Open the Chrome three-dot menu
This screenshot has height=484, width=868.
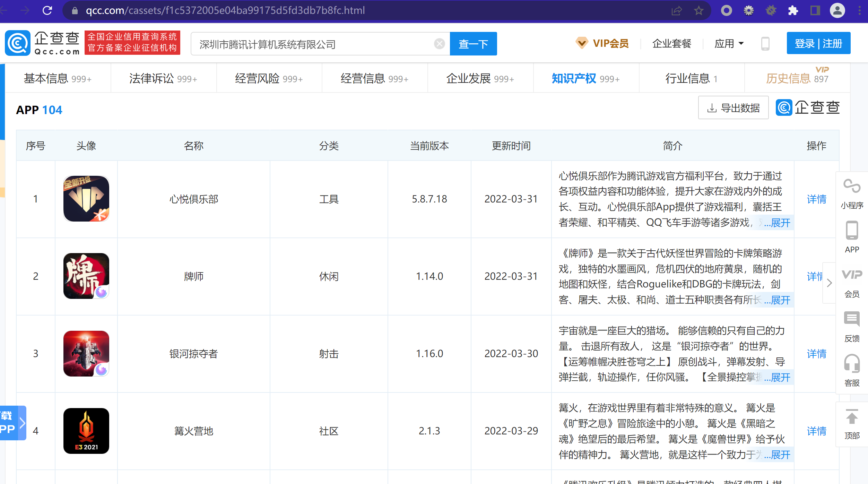(x=860, y=10)
